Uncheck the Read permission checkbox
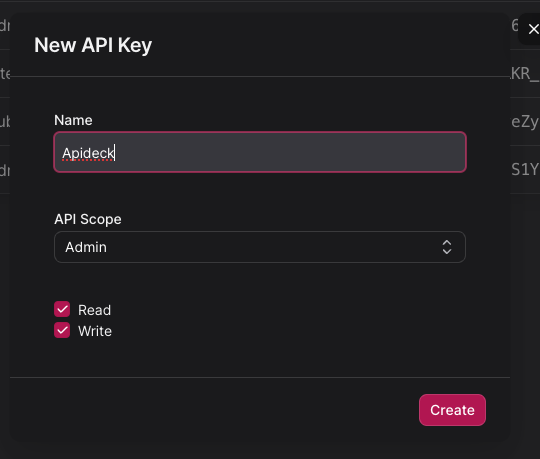The height and width of the screenshot is (459, 540). click(62, 309)
